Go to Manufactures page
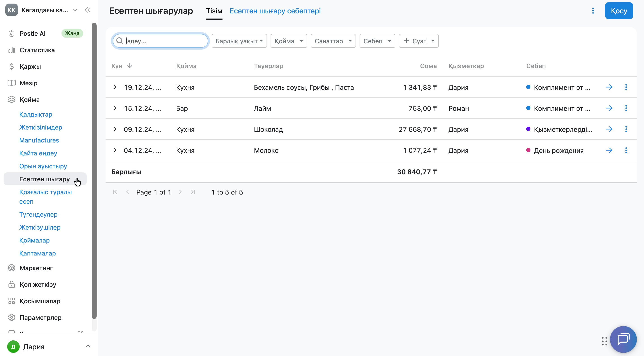Image resolution: width=644 pixels, height=356 pixels. [39, 140]
